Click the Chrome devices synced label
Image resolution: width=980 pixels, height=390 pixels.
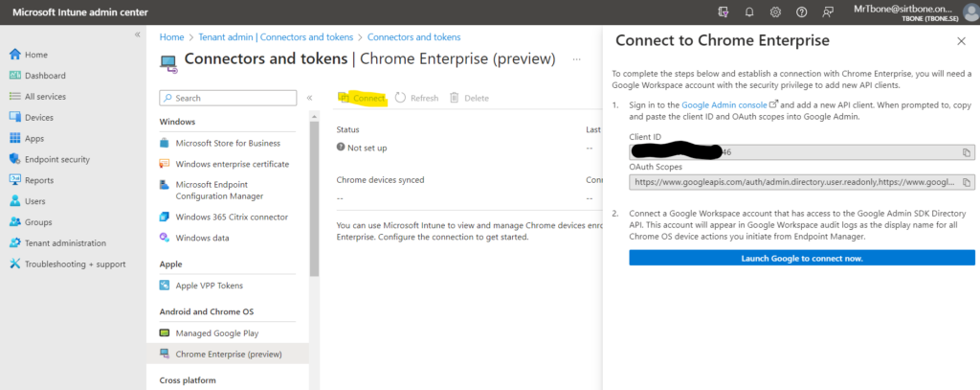pyautogui.click(x=380, y=180)
